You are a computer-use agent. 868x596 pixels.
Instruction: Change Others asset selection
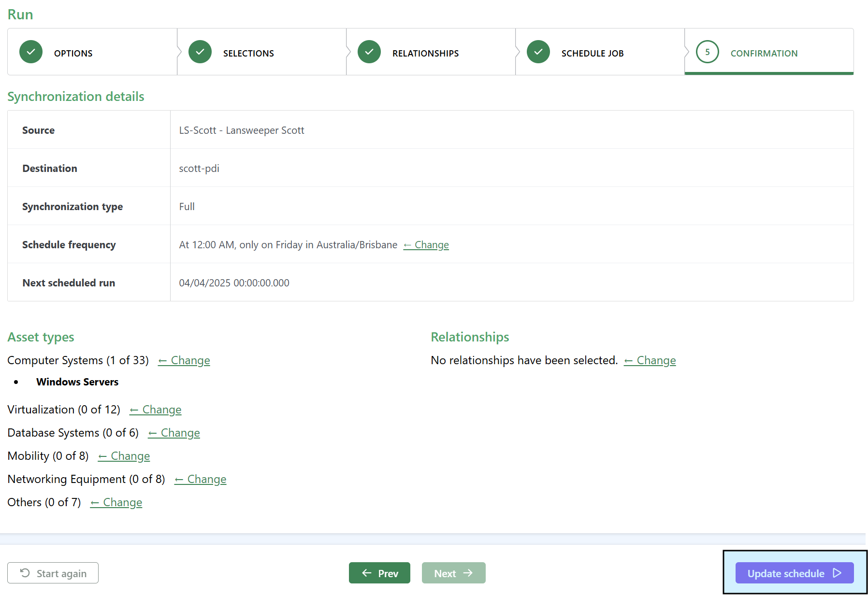116,502
